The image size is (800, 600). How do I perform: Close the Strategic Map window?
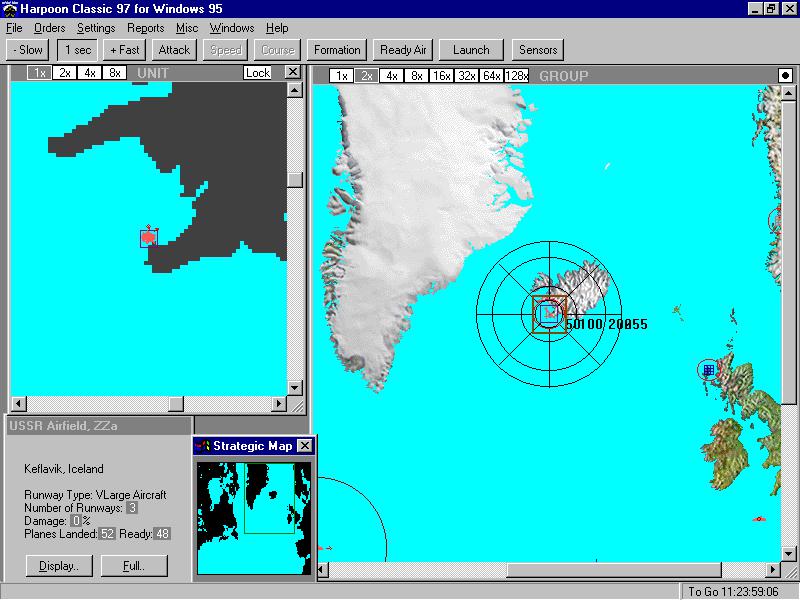(305, 446)
